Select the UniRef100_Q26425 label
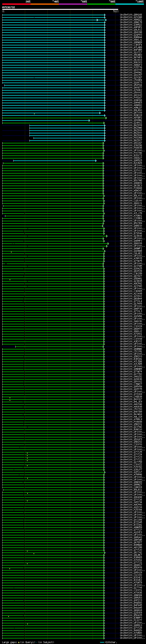This screenshot has height=644, width=146. 131,268
